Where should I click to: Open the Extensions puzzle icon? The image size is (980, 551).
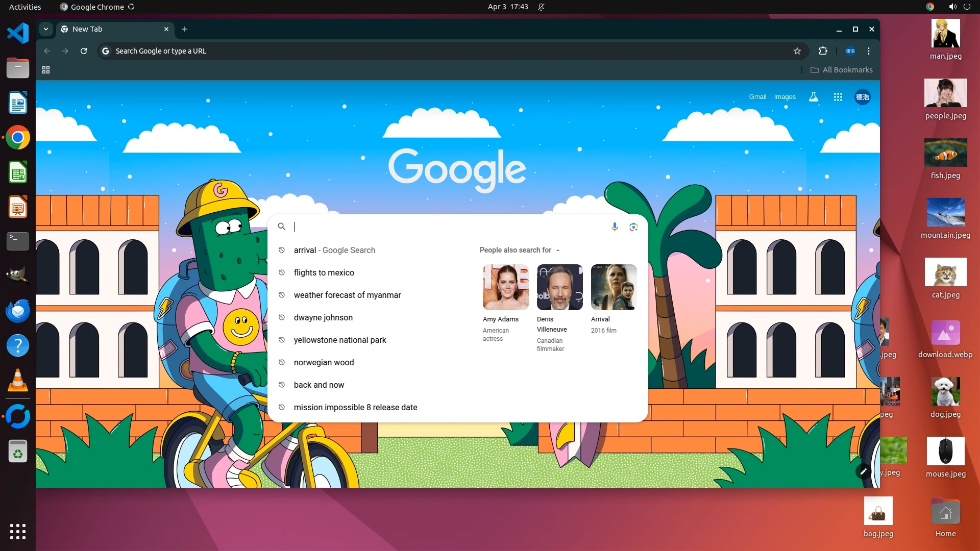[823, 51]
